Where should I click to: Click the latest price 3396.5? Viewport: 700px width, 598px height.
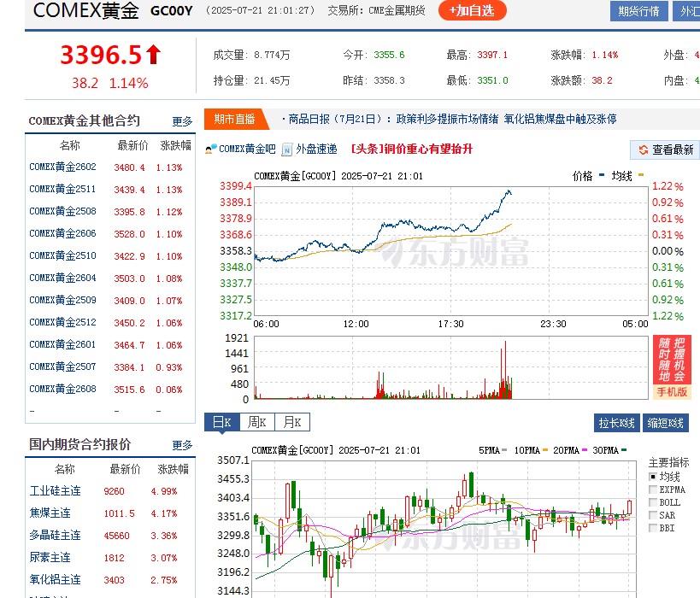[102, 55]
